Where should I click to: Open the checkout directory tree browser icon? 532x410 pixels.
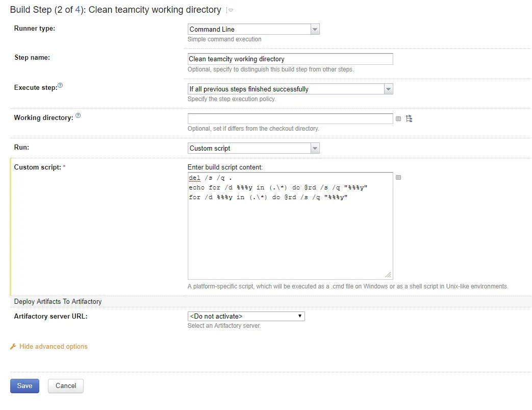pyautogui.click(x=409, y=119)
